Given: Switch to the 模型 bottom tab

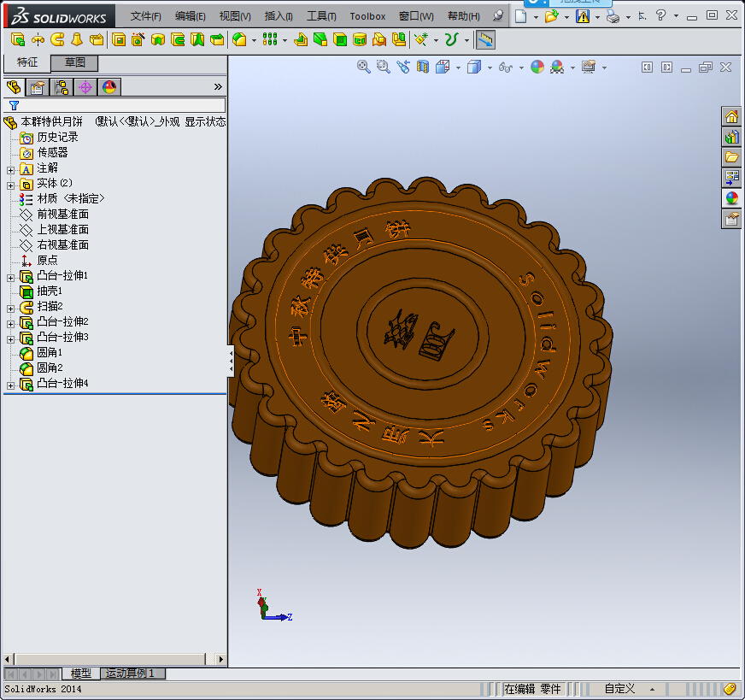Looking at the screenshot, I should point(81,674).
